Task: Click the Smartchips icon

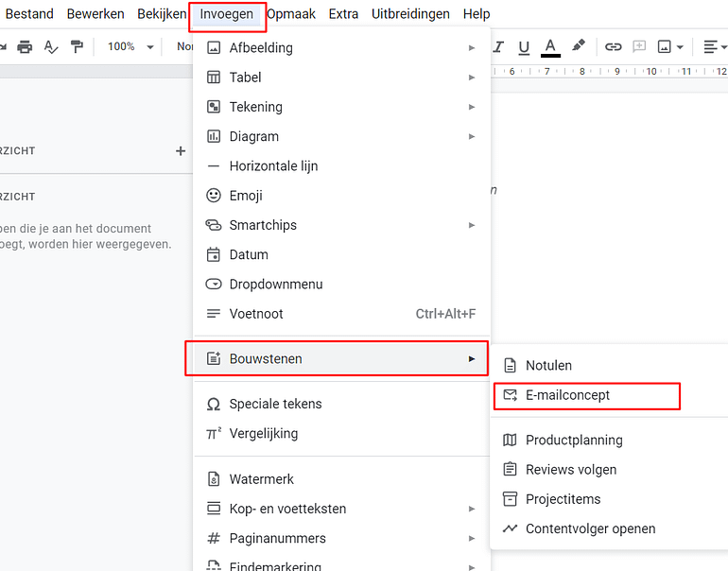Action: click(x=214, y=225)
